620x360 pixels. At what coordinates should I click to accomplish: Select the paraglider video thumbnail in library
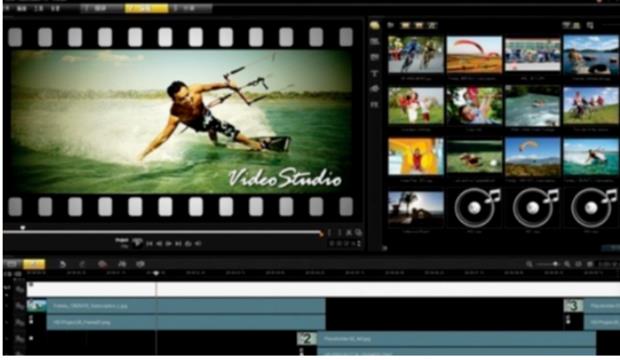(474, 55)
